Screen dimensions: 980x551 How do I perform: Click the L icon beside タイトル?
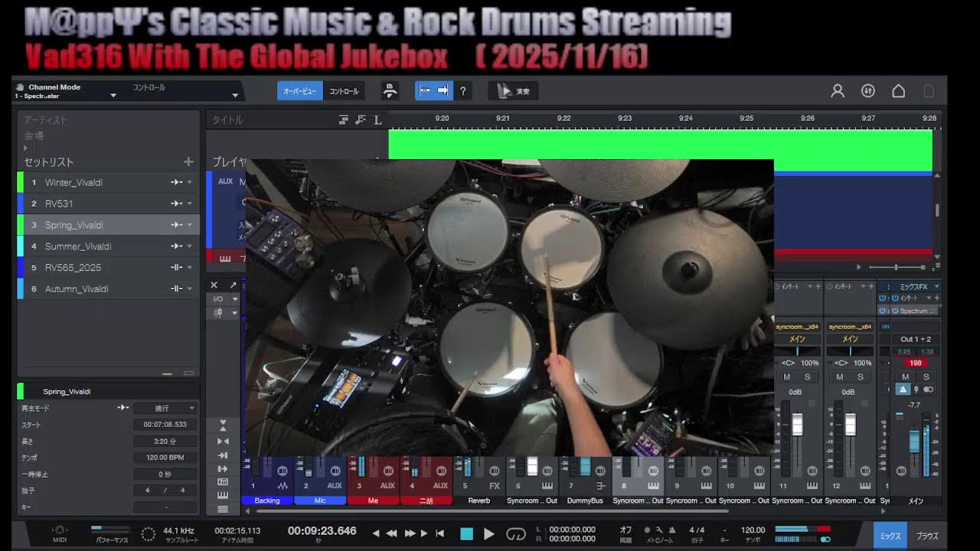click(x=377, y=120)
